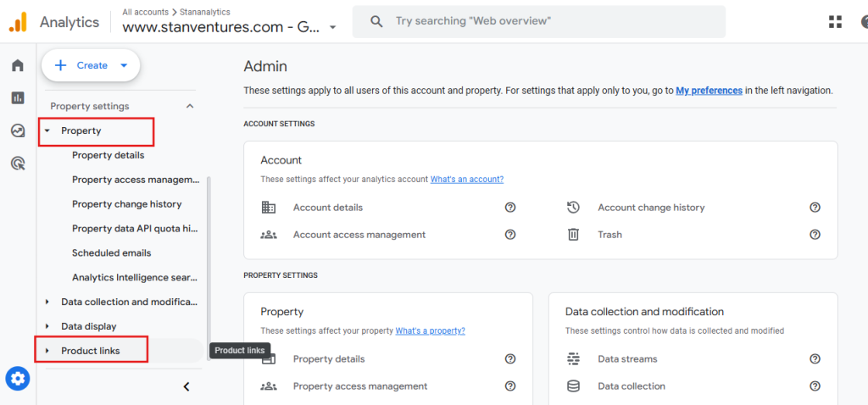The width and height of the screenshot is (868, 405).
Task: Click the What's an account? link
Action: [x=466, y=180]
